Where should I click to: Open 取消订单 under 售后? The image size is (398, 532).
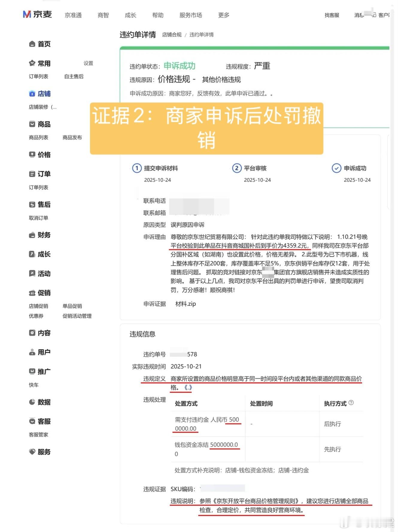(x=38, y=218)
